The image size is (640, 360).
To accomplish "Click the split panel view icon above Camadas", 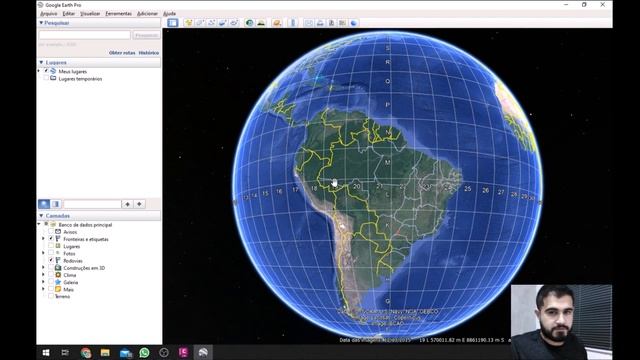I will pyautogui.click(x=56, y=204).
